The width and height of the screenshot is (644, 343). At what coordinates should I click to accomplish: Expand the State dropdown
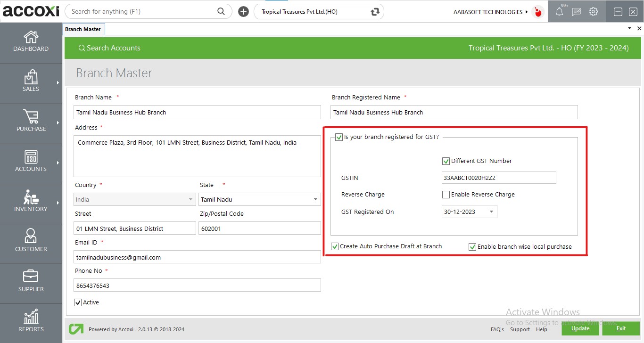click(x=315, y=200)
